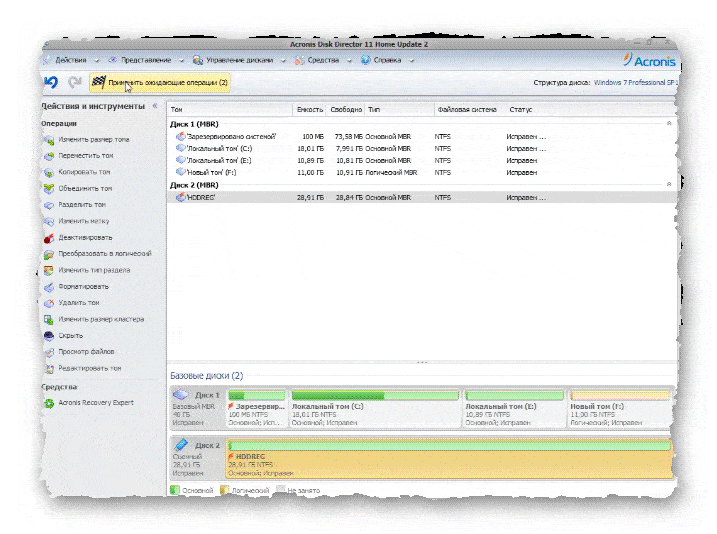The width and height of the screenshot is (717, 534).
Task: Click the Удалить том icon
Action: (x=49, y=303)
